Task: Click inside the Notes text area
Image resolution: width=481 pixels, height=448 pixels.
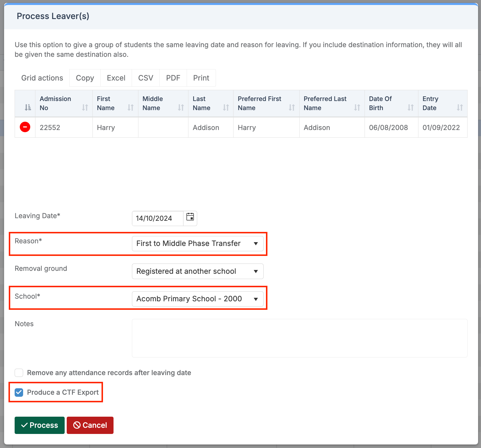Action: pyautogui.click(x=298, y=338)
